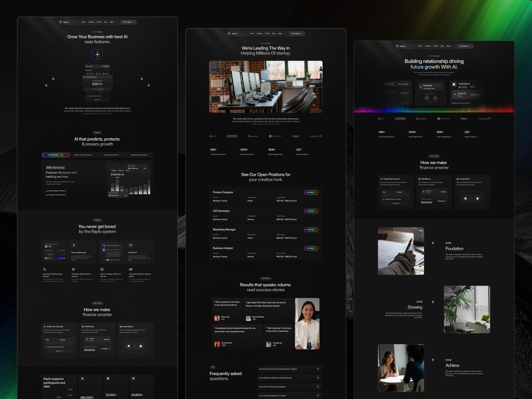The height and width of the screenshot is (399, 532).
Task: Click the green diamond marker beside Foudation
Action: 433,243
